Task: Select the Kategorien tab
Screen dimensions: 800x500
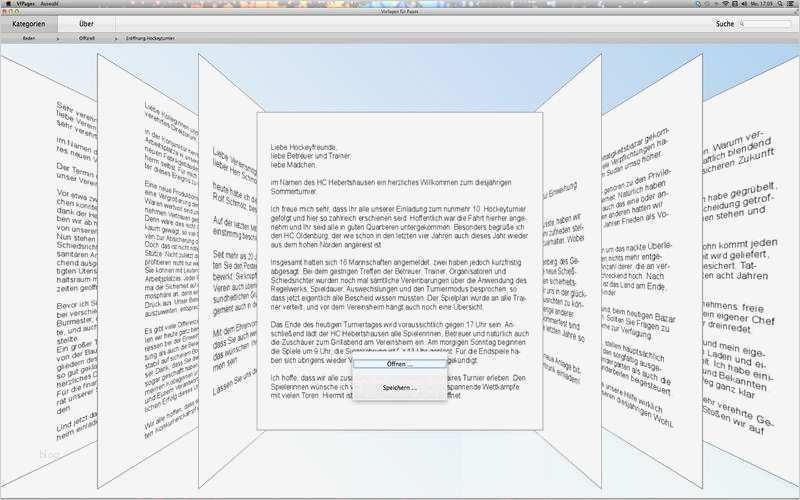Action: (29, 24)
